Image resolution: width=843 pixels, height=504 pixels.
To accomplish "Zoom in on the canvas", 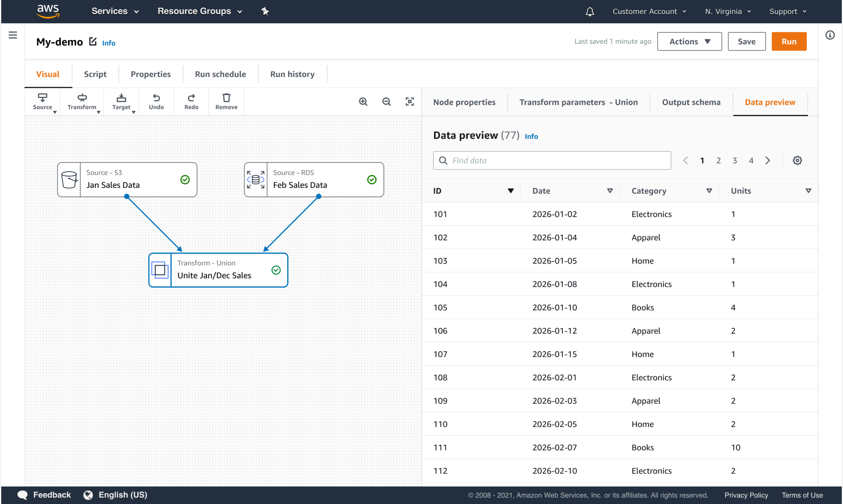I will 363,102.
